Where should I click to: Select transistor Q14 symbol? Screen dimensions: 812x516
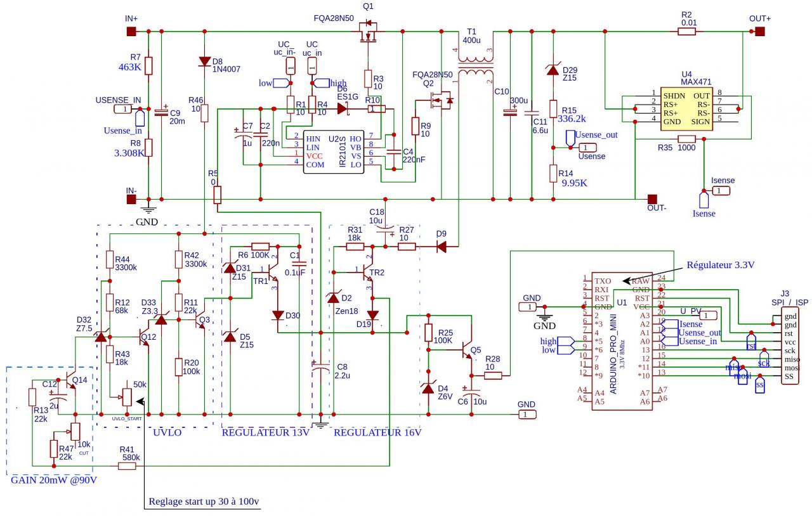(71, 379)
